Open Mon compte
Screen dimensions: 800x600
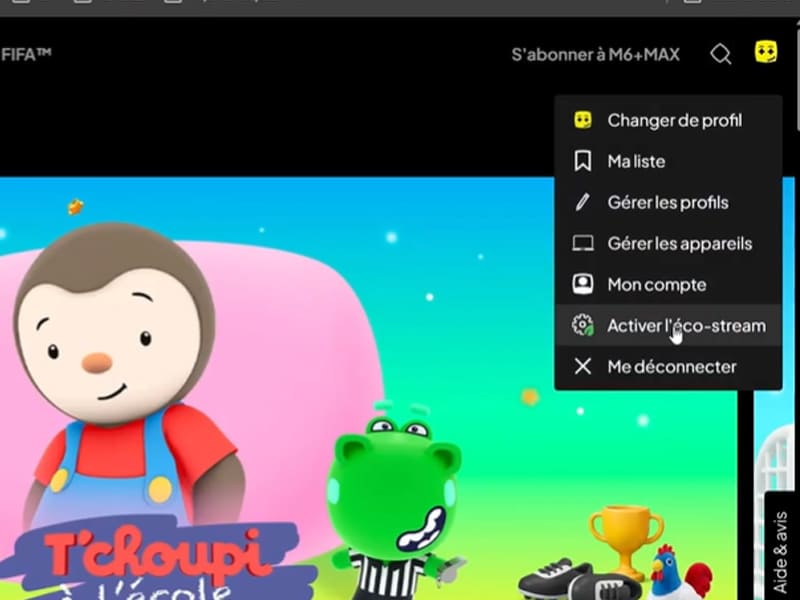click(668, 284)
